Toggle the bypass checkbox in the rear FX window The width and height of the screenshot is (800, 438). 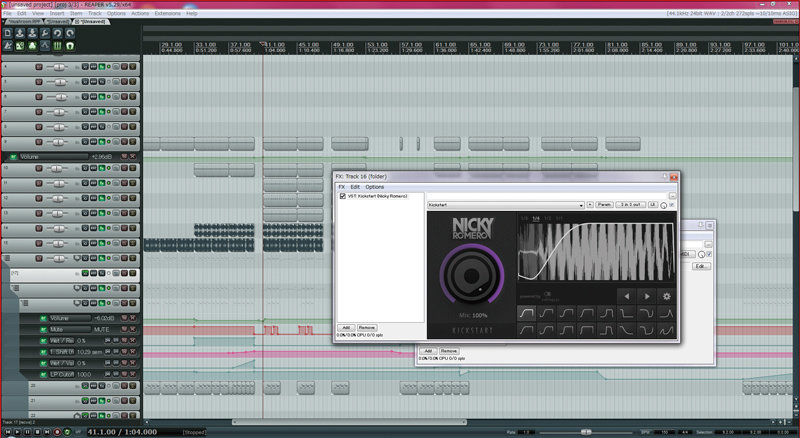709,254
